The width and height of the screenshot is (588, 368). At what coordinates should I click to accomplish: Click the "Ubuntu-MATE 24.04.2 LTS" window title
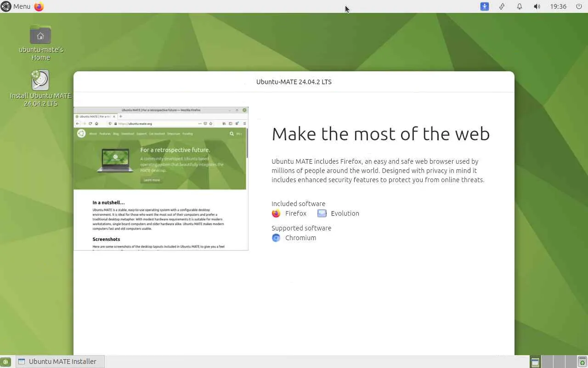point(294,82)
